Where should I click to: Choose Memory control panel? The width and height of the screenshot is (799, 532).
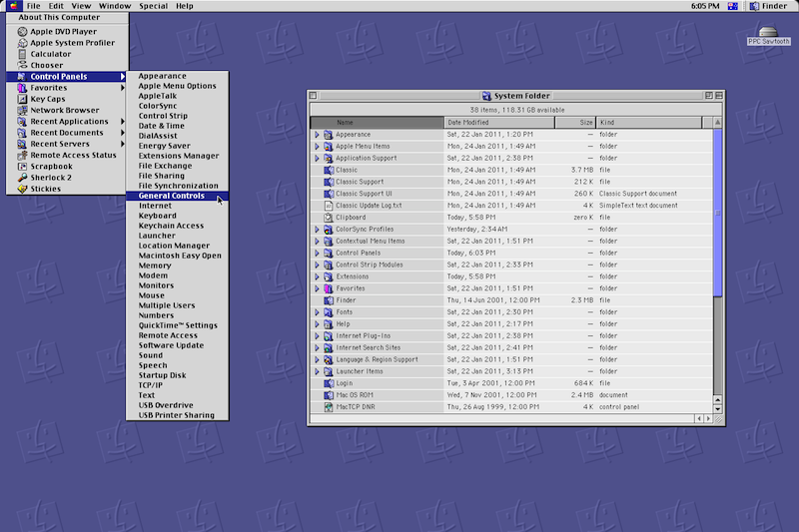177,266
